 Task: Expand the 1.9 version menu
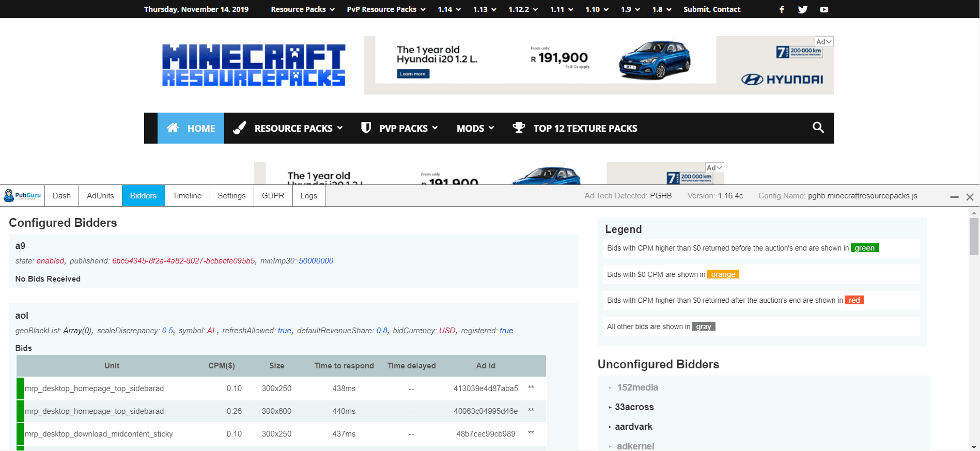point(630,9)
